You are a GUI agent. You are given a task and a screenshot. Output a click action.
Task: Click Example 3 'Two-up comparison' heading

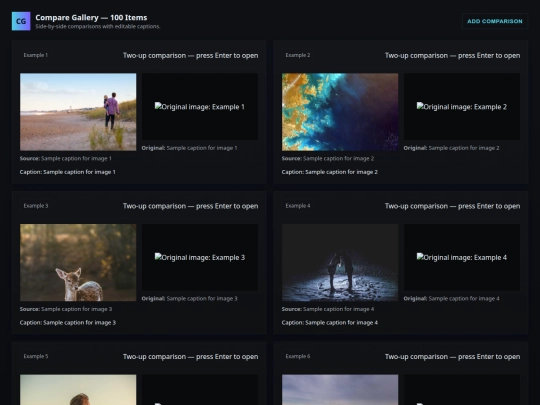[x=190, y=206]
